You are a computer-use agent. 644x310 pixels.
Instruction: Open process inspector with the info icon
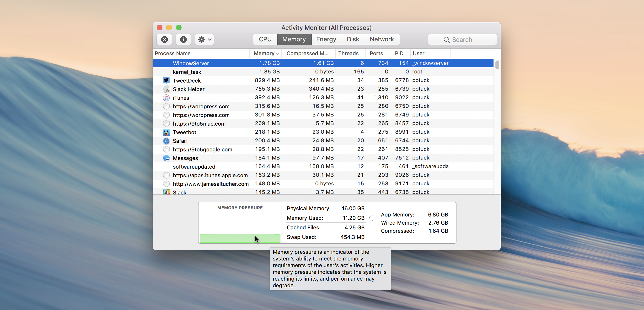(183, 39)
